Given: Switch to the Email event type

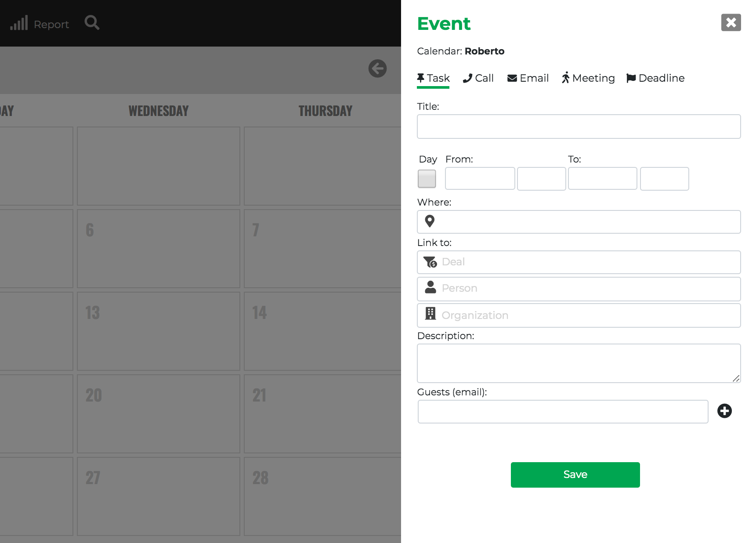Looking at the screenshot, I should (x=528, y=78).
